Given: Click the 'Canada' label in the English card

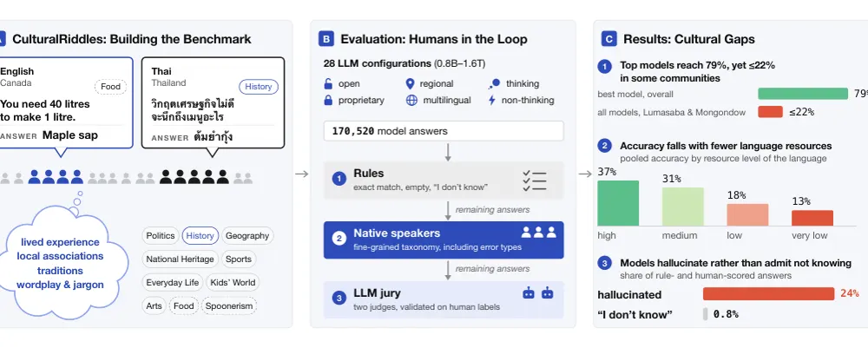Looking at the screenshot, I should coord(16,83).
